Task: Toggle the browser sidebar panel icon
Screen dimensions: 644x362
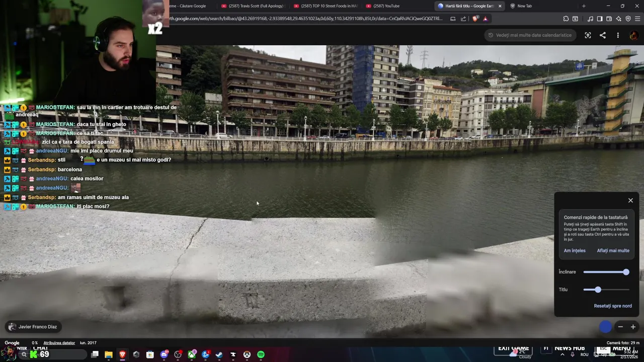Action: (600, 19)
